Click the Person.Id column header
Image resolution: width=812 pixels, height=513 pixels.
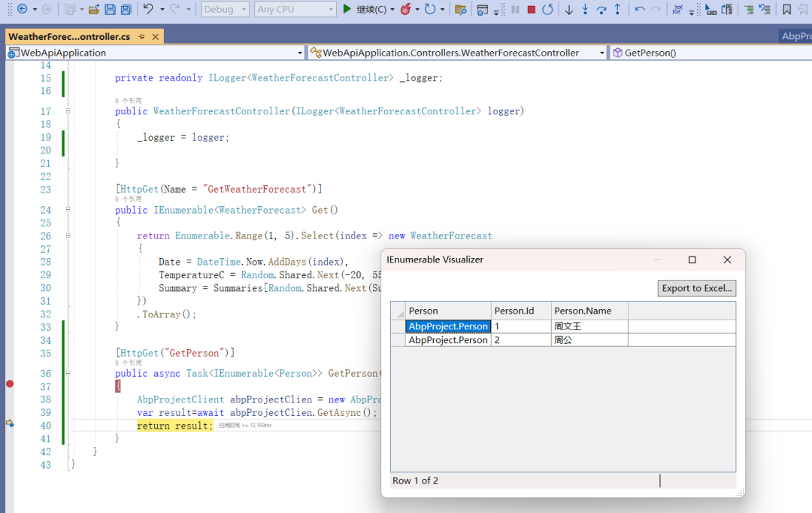pos(522,311)
